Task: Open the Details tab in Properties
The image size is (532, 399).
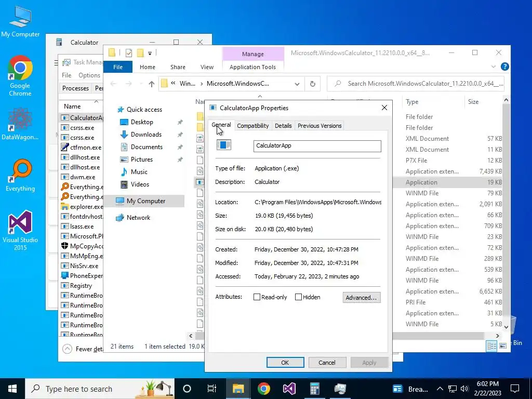Action: [x=283, y=126]
